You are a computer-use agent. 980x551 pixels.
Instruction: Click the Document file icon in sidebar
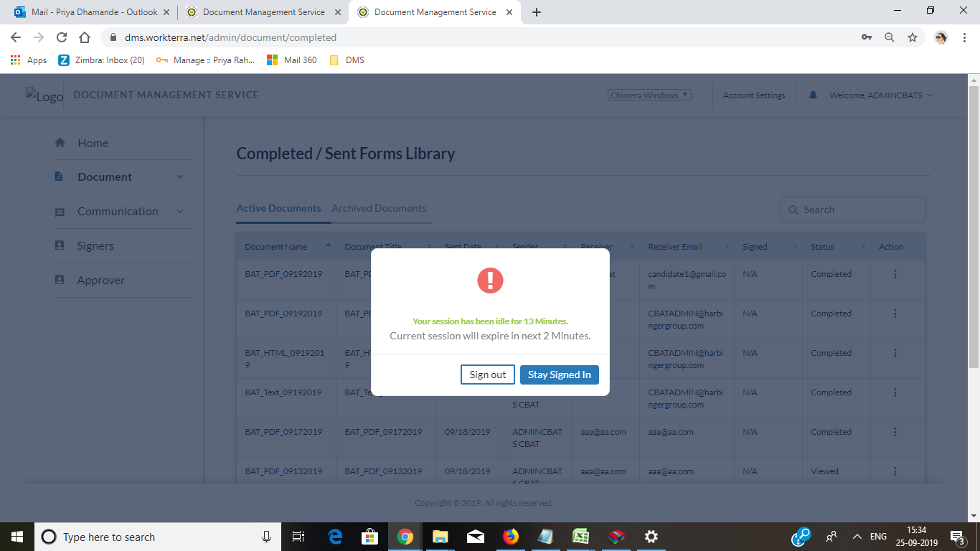tap(60, 176)
